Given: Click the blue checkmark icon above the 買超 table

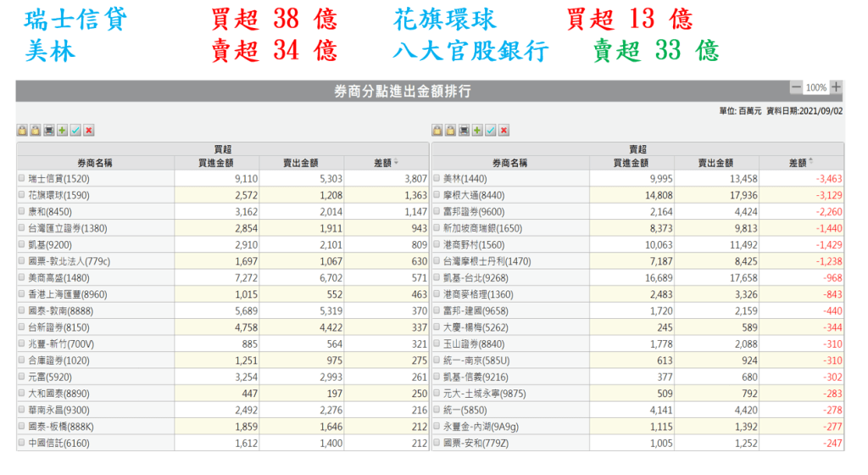Looking at the screenshot, I should click(x=75, y=130).
